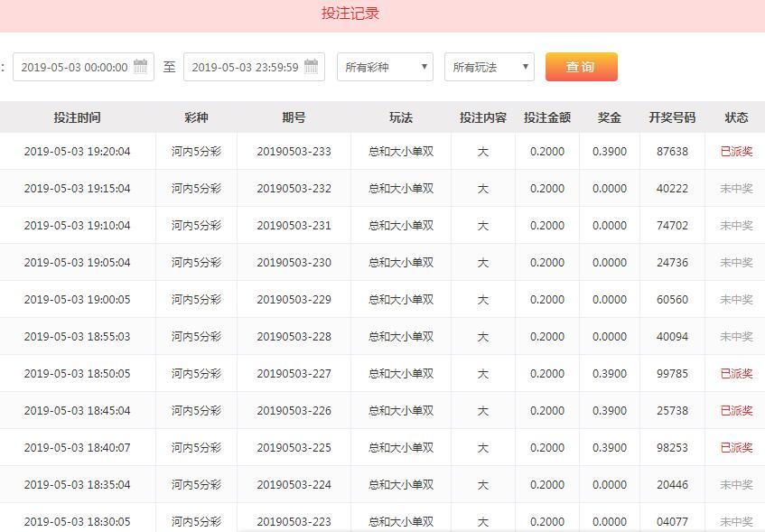Open the start date calendar picker icon
The image size is (765, 532).
click(x=141, y=67)
